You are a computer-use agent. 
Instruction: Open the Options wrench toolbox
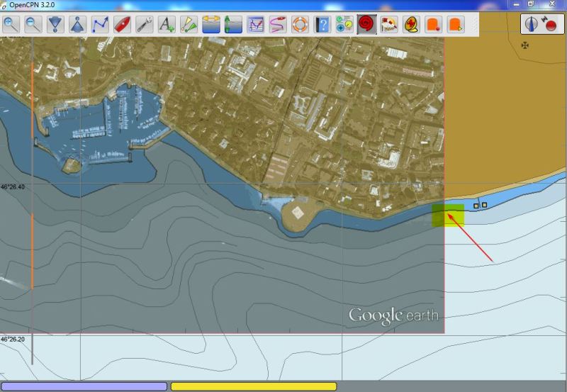pyautogui.click(x=145, y=25)
